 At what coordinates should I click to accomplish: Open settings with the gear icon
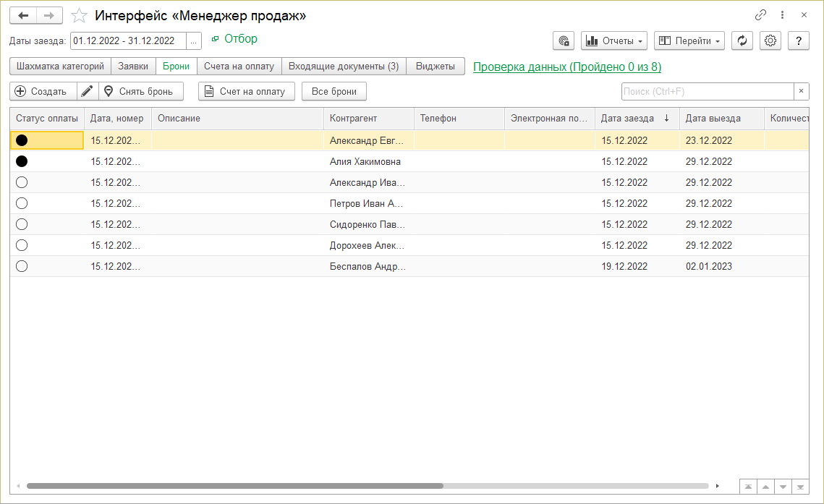pos(770,41)
